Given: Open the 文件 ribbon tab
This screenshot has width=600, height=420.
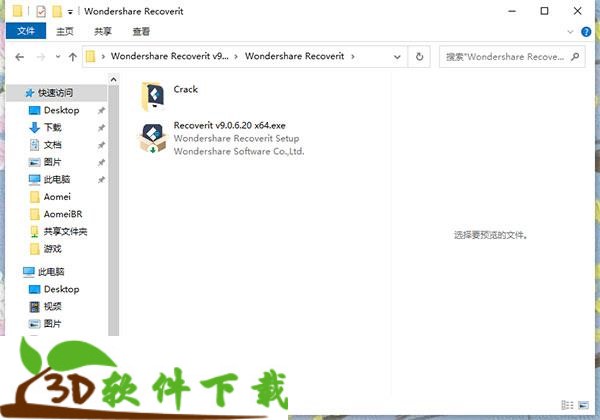Looking at the screenshot, I should tap(26, 31).
